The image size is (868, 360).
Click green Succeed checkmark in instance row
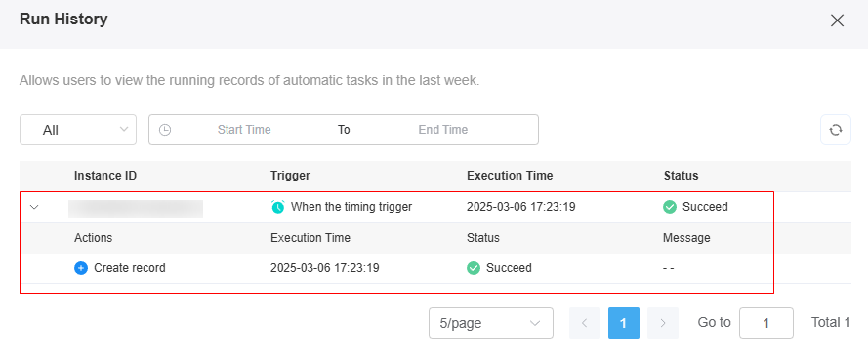(x=670, y=207)
